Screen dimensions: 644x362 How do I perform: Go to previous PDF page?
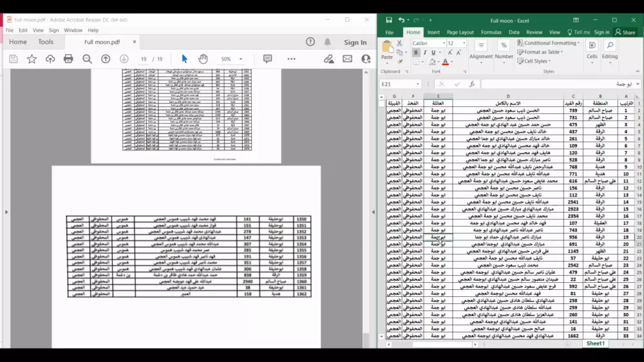point(106,59)
